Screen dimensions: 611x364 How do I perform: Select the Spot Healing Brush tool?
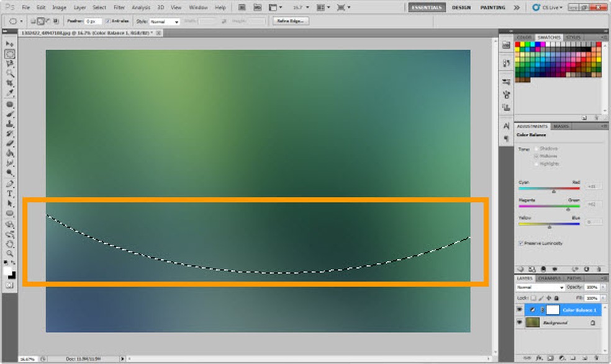point(10,104)
